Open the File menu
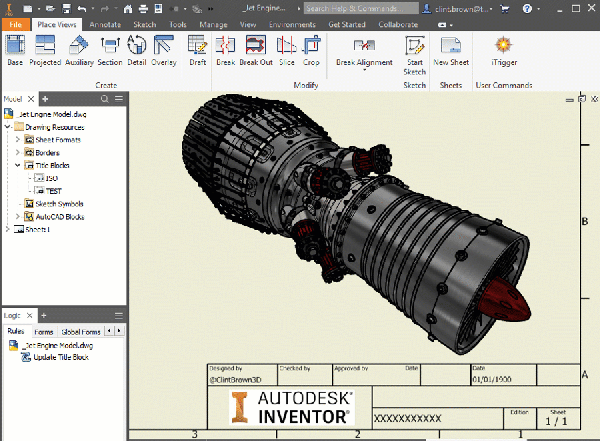Image resolution: width=600 pixels, height=441 pixels. tap(15, 22)
